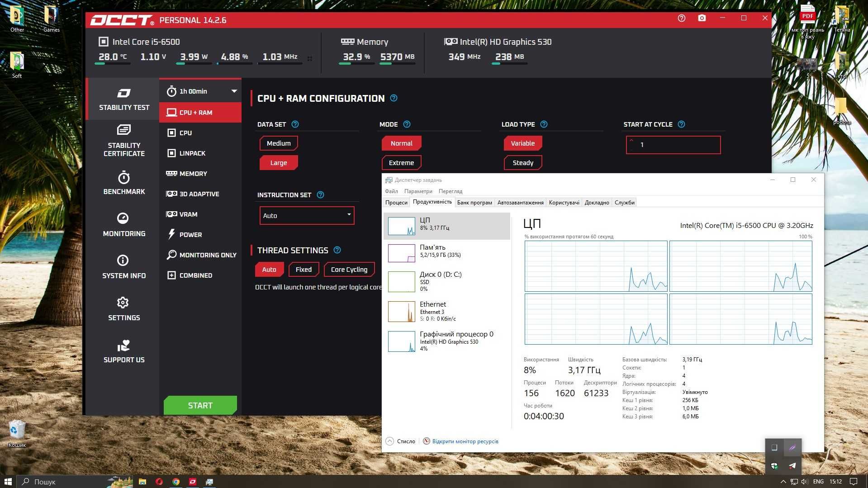868x488 pixels.
Task: Select the CPU + RAM test
Action: (x=200, y=113)
